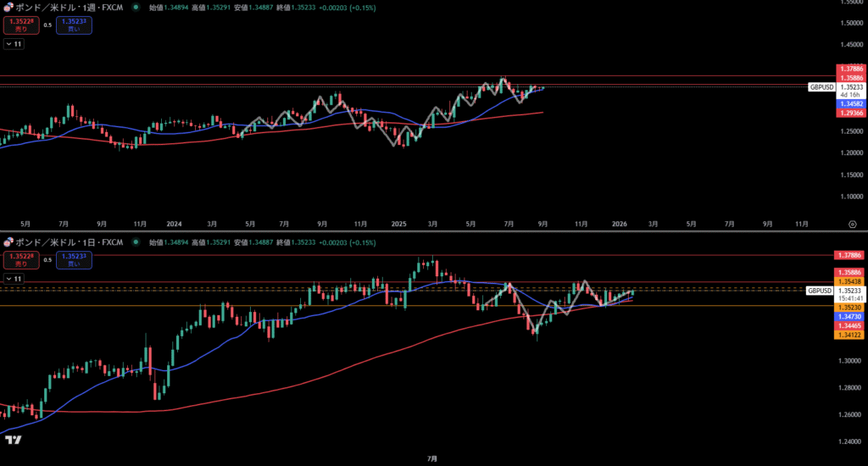
Task: Expand the 11 indicators legend on weekly chart
Action: [x=14, y=44]
